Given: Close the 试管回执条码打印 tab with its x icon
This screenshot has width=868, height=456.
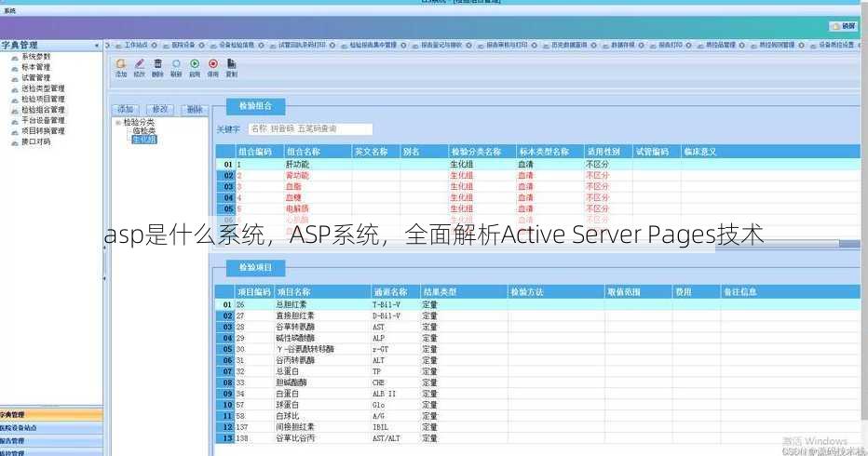Looking at the screenshot, I should pyautogui.click(x=332, y=45).
